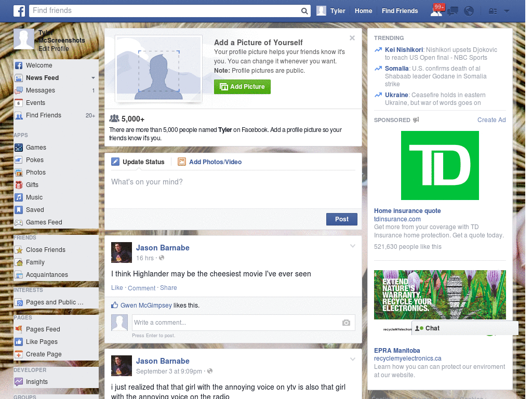Dismiss the Add a Picture card

[352, 38]
